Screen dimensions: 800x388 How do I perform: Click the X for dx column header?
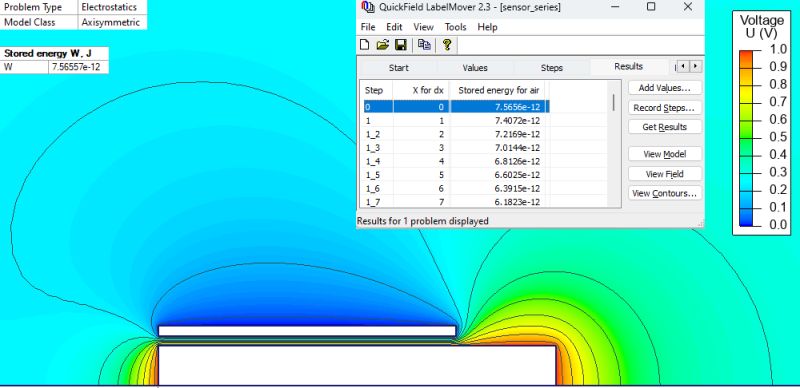pyautogui.click(x=421, y=90)
